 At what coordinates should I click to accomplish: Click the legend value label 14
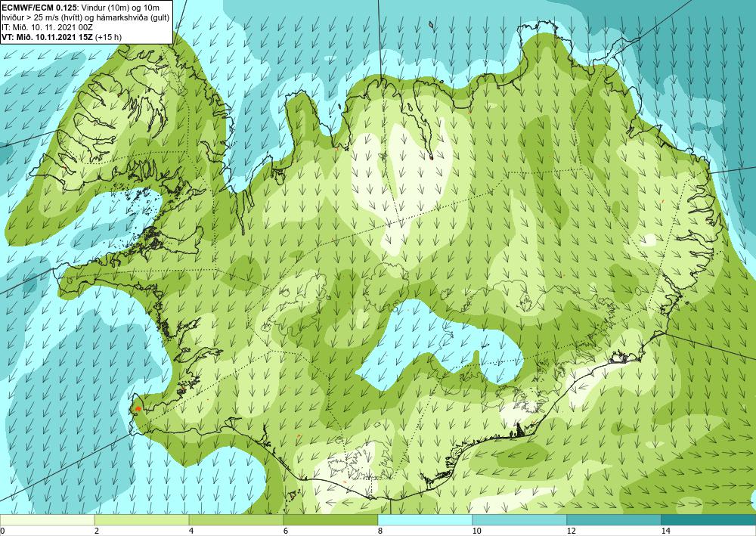point(665,531)
